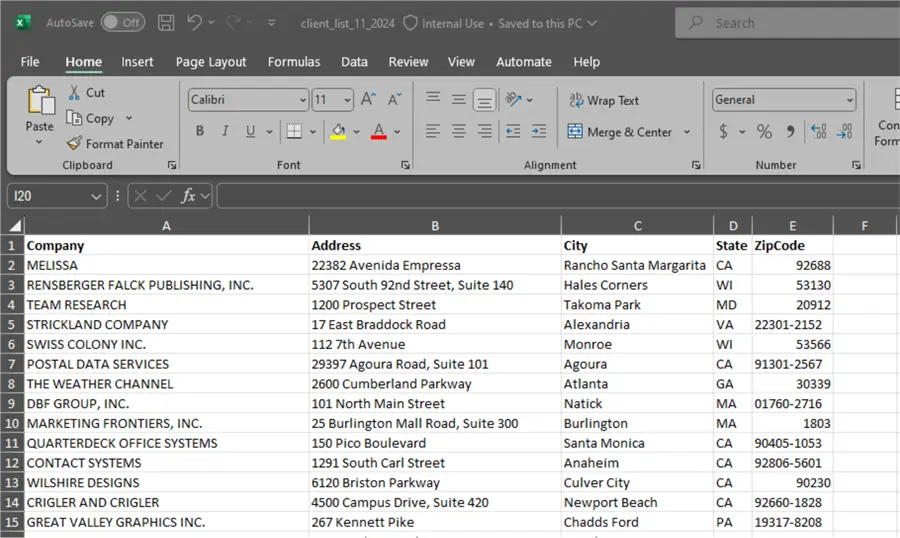Screen dimensions: 900x538
Task: Switch to the Insert tab
Action: tap(137, 61)
